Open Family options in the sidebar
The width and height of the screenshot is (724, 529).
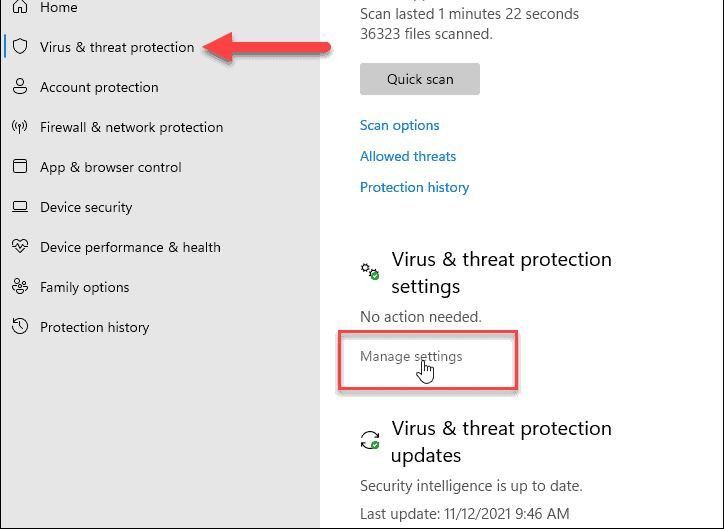(85, 287)
